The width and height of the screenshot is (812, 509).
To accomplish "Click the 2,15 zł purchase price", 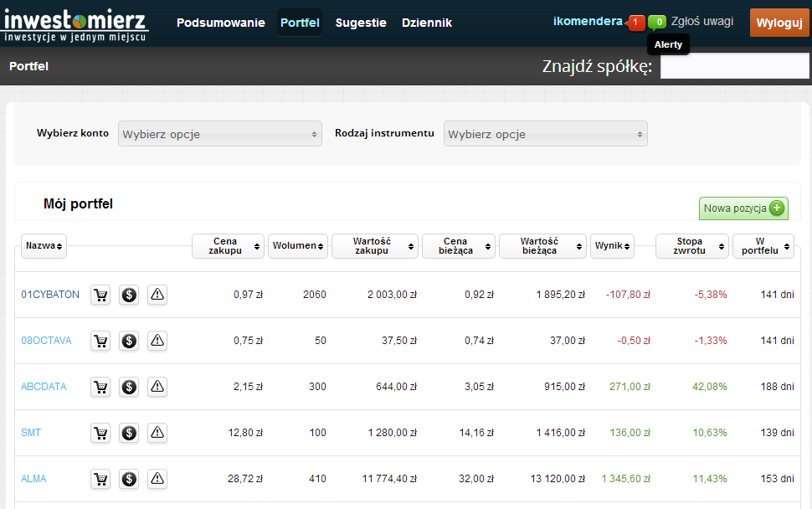I will [x=248, y=387].
